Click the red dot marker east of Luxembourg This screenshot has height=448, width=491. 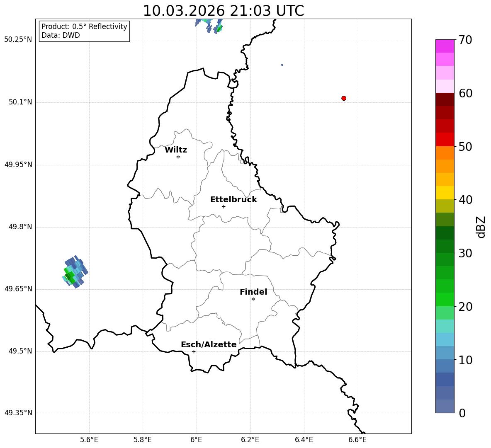pos(344,98)
